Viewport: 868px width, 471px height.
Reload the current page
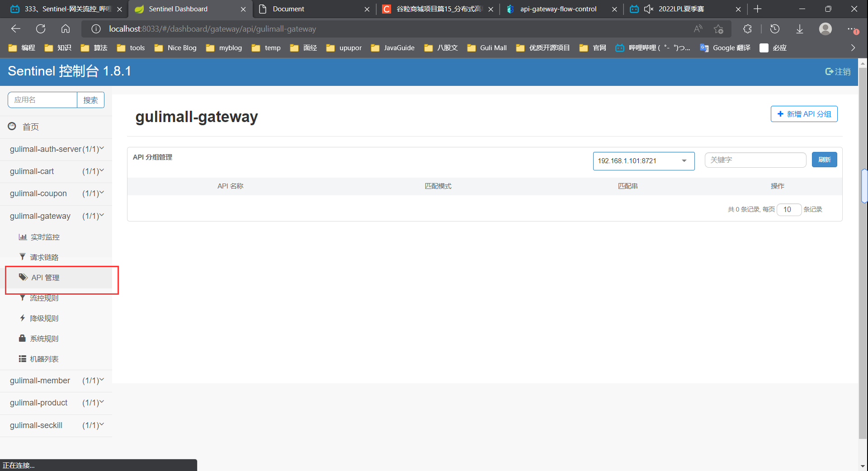(41, 29)
